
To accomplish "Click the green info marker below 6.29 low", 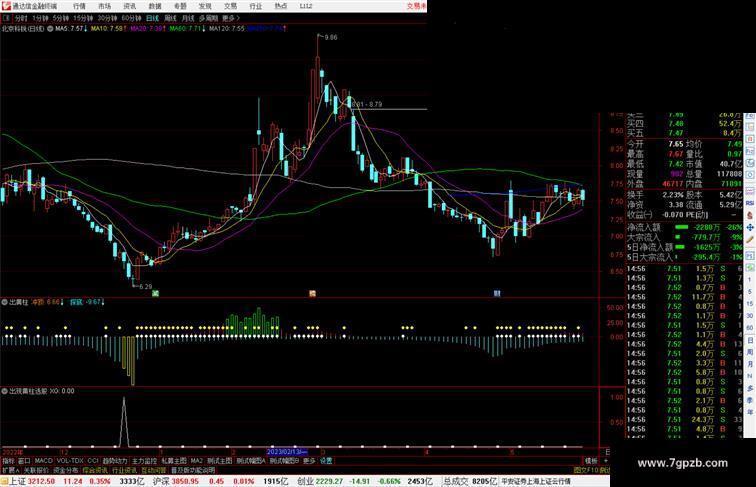I will tap(155, 293).
